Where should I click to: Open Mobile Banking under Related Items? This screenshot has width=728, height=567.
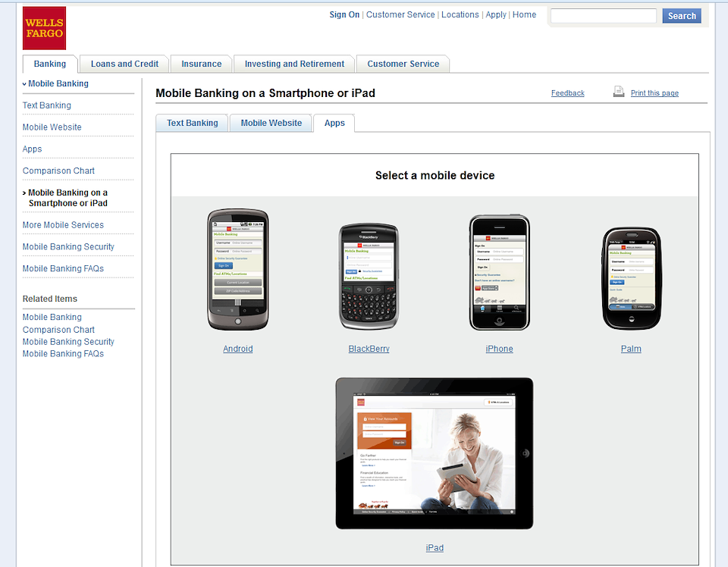click(52, 317)
